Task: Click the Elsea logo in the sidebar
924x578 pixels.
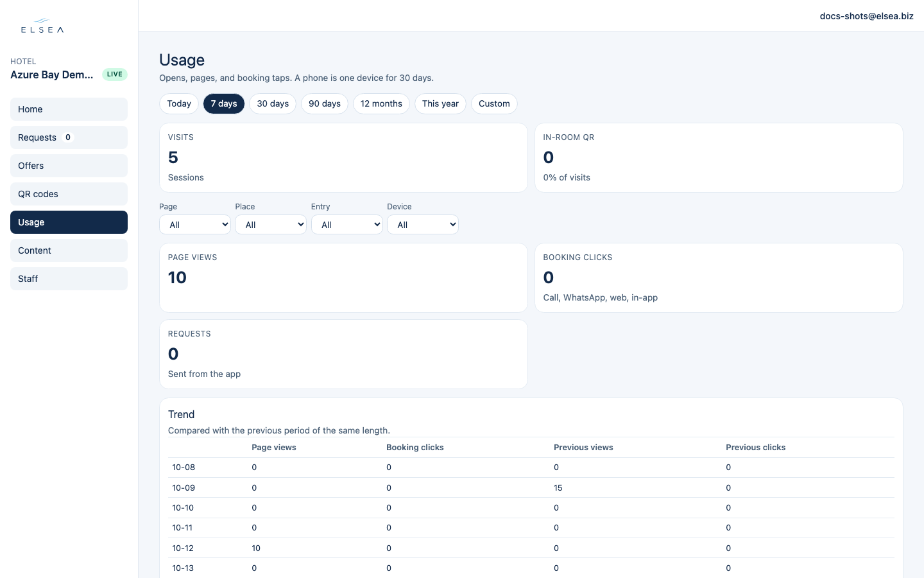Action: click(42, 26)
